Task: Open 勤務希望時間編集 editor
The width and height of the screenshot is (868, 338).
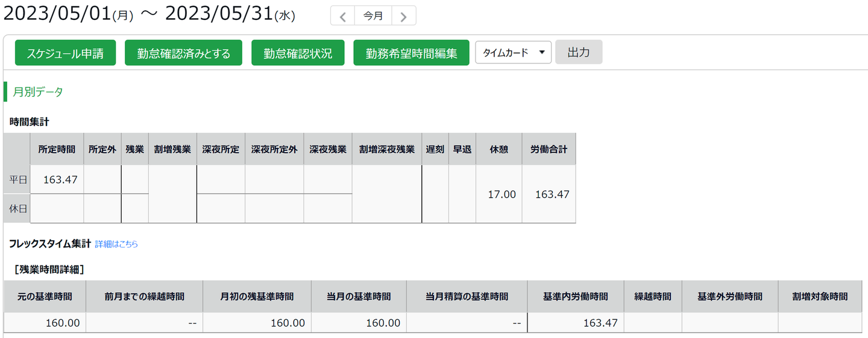Action: (411, 53)
